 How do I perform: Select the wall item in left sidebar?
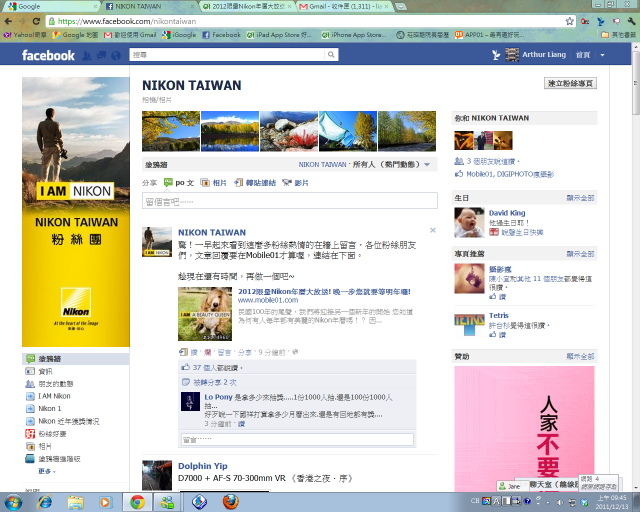click(76, 359)
